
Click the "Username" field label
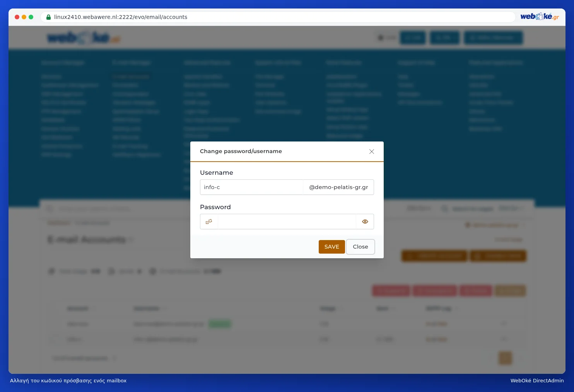tap(217, 173)
